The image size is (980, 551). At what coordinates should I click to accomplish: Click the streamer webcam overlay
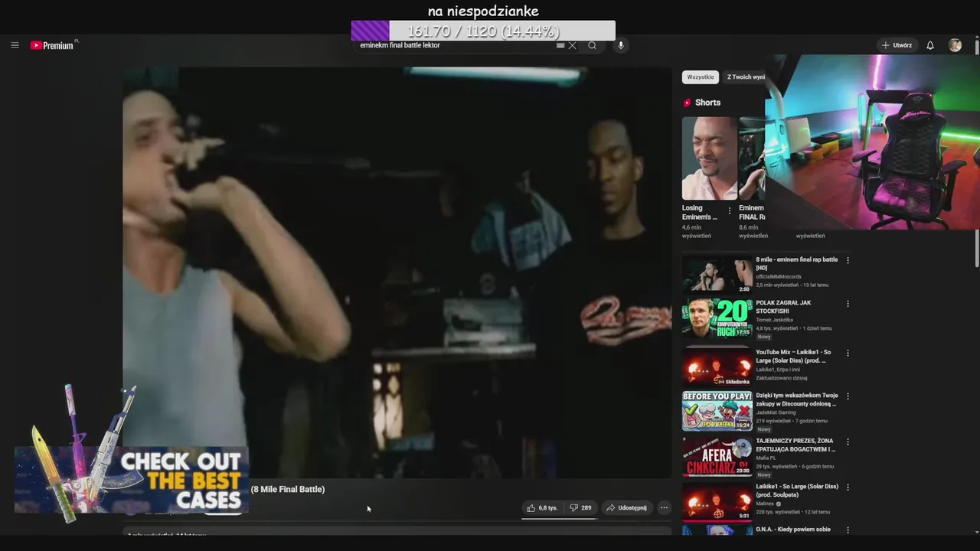point(873,142)
